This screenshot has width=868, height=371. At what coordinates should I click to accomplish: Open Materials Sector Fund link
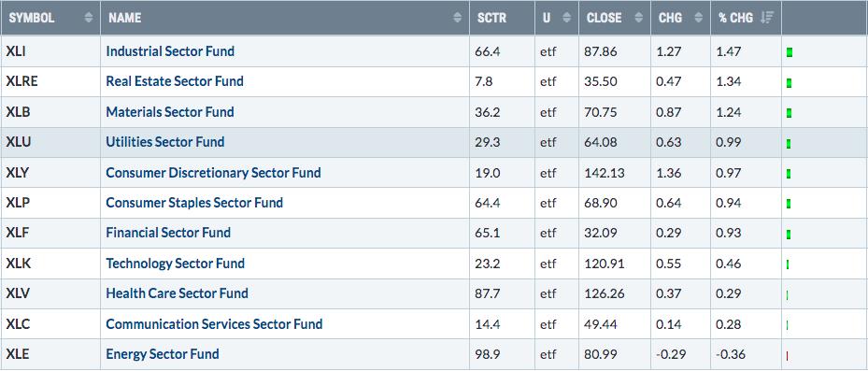click(x=170, y=112)
